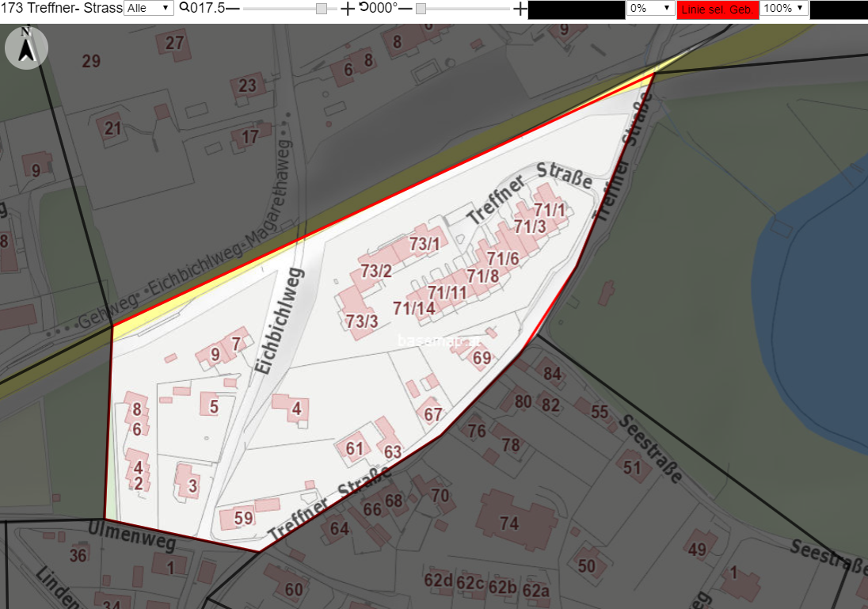The width and height of the screenshot is (868, 609).
Task: Click building 71/14 on the map
Action: coord(413,308)
